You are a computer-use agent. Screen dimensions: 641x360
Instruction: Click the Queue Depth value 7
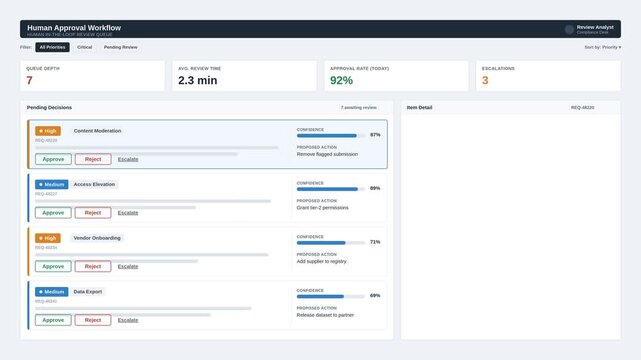29,80
